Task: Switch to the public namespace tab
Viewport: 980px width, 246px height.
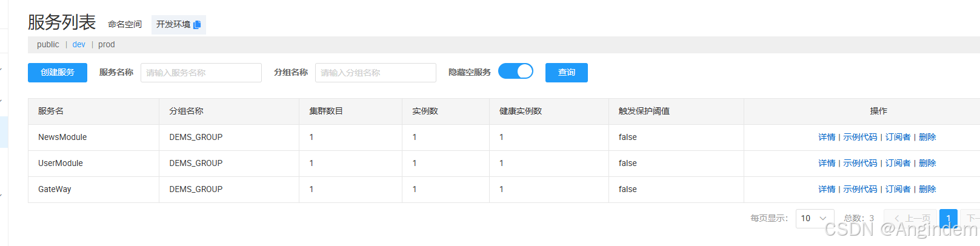Action: (48, 44)
